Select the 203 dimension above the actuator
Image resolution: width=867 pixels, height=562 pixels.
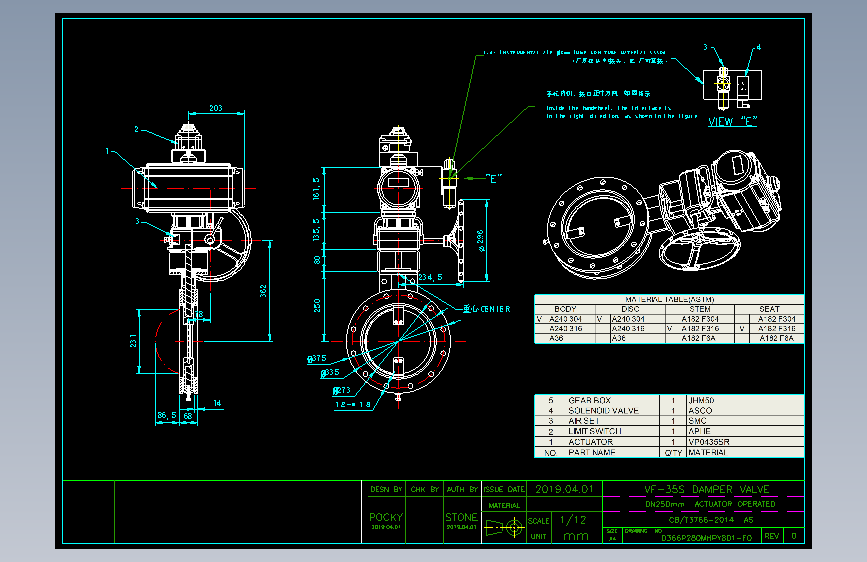(x=216, y=108)
